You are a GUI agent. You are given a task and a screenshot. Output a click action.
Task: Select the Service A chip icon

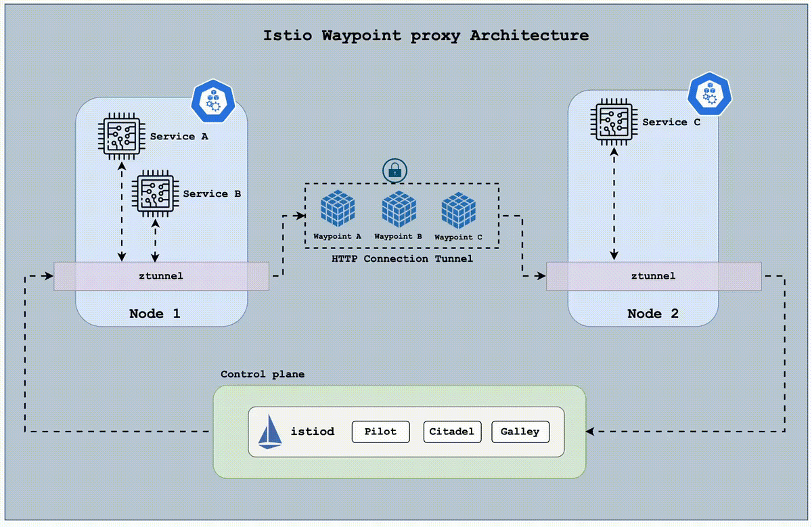pyautogui.click(x=120, y=135)
